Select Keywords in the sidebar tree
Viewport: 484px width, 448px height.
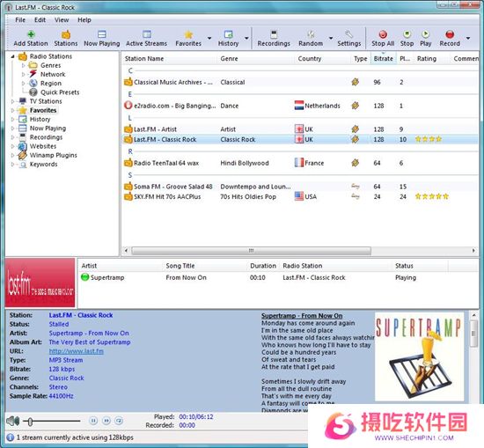click(43, 165)
